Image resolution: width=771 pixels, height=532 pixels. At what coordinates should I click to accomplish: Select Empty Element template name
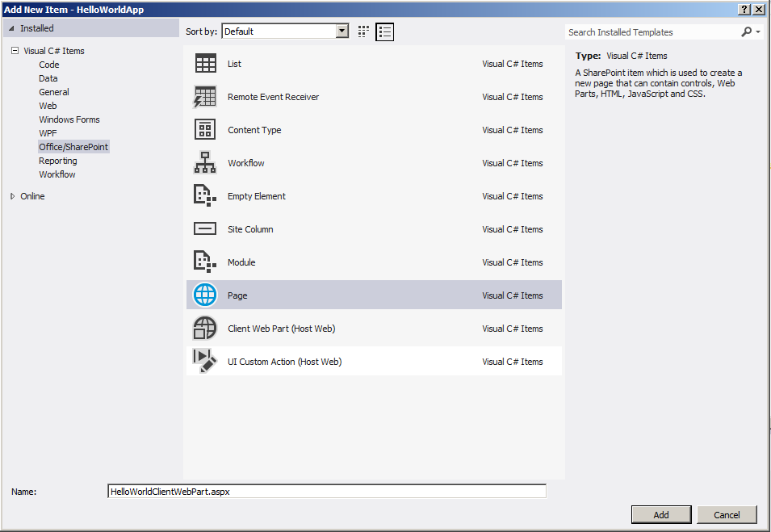257,196
